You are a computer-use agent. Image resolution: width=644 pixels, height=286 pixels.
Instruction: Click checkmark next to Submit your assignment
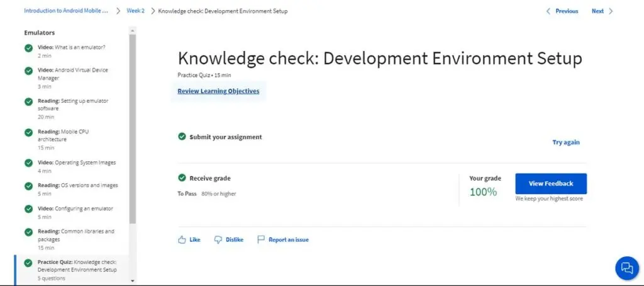[182, 136]
